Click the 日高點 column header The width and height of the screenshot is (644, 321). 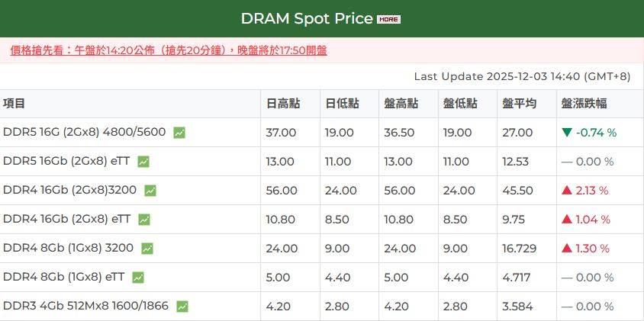(x=281, y=104)
